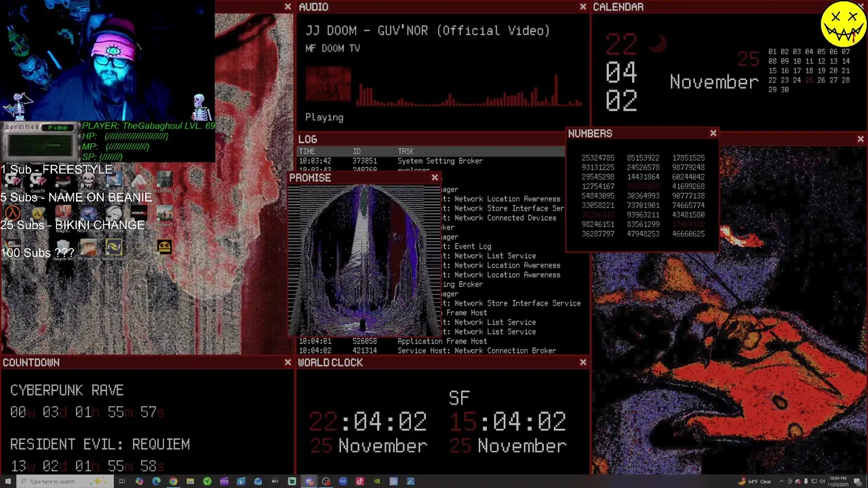This screenshot has width=868, height=488.
Task: Click the PROMISE artwork image
Action: click(365, 260)
